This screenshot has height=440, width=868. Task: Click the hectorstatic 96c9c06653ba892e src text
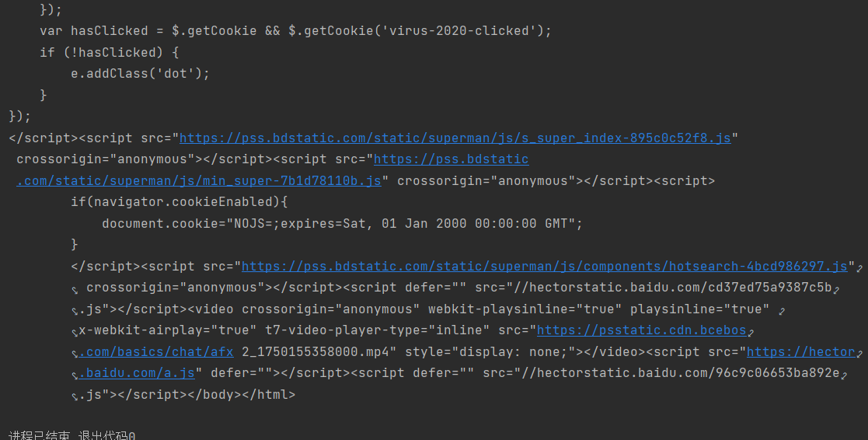point(681,373)
